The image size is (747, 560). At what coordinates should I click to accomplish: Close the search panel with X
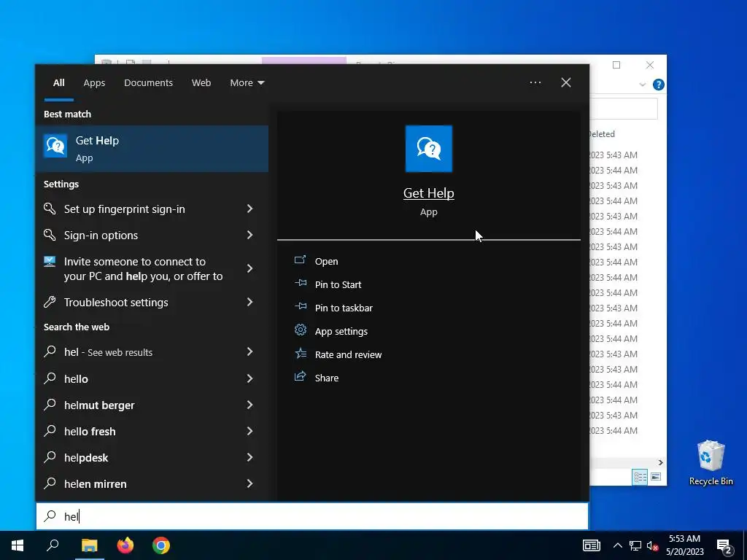click(x=566, y=83)
